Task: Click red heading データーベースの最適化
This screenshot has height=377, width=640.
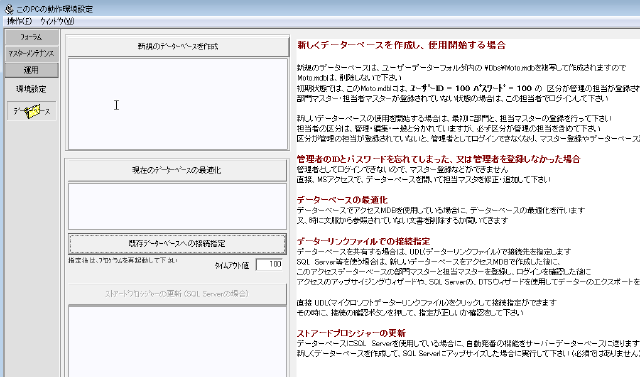Action: click(342, 200)
